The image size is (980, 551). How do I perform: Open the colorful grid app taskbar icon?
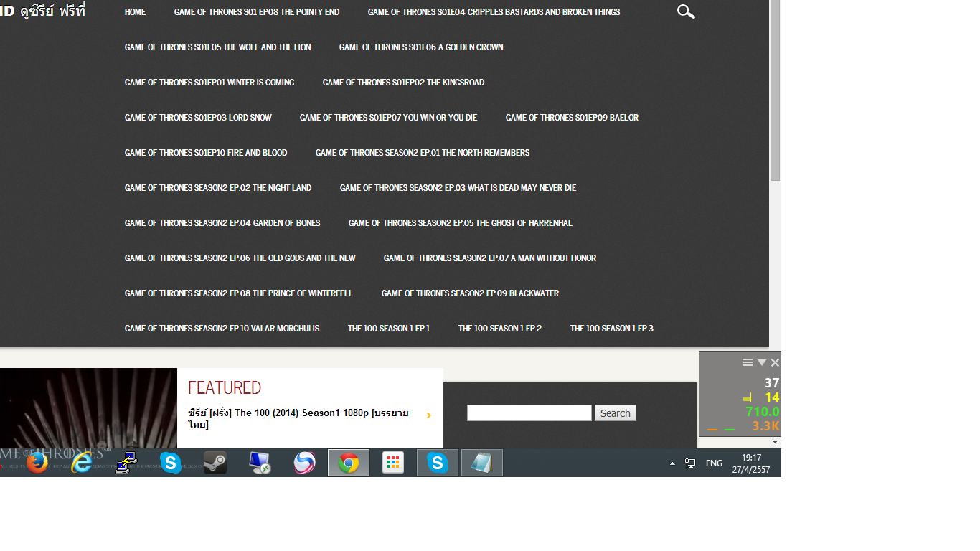(393, 463)
